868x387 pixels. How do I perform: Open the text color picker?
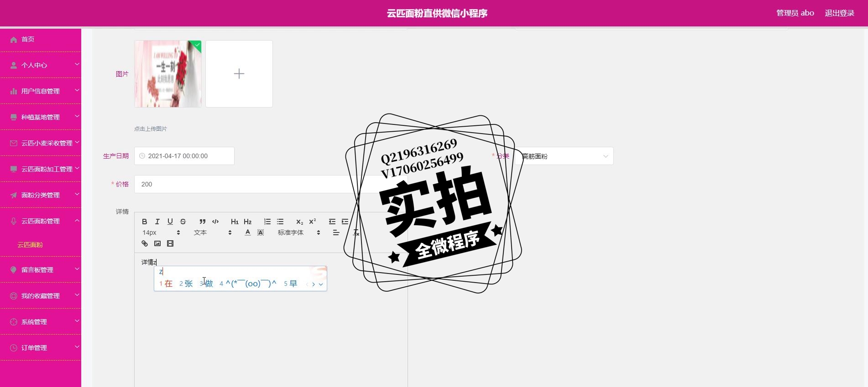pos(247,232)
